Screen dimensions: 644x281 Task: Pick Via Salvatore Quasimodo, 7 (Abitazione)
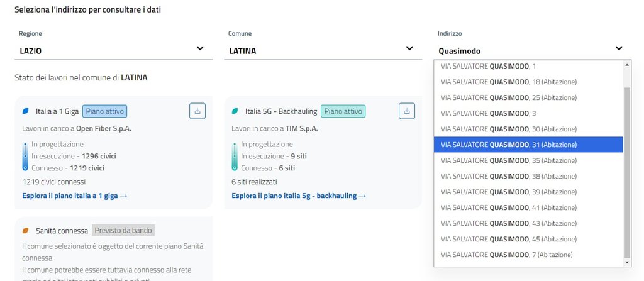point(506,255)
